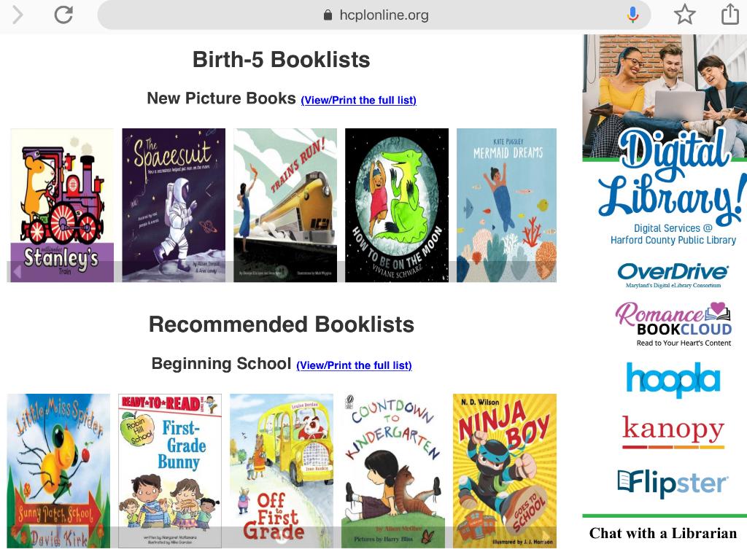The width and height of the screenshot is (747, 560).
Task: View full New Picture Books list
Action: (358, 100)
